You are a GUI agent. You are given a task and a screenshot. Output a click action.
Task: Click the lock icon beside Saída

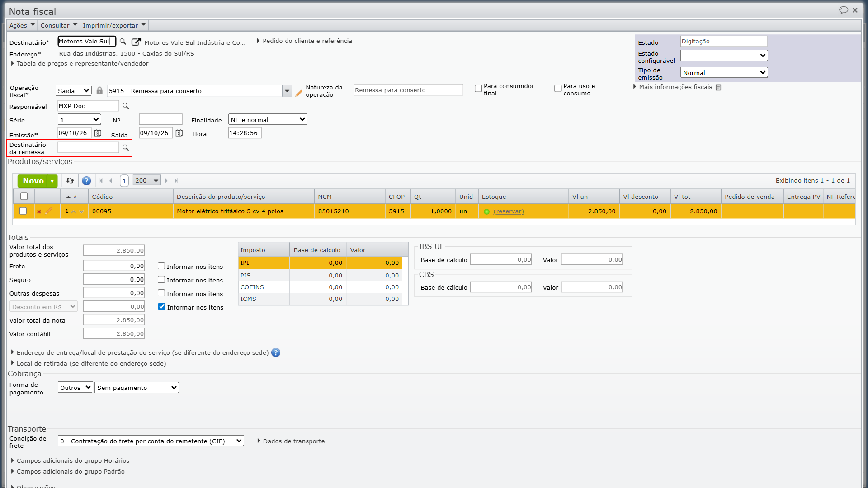tap(99, 91)
